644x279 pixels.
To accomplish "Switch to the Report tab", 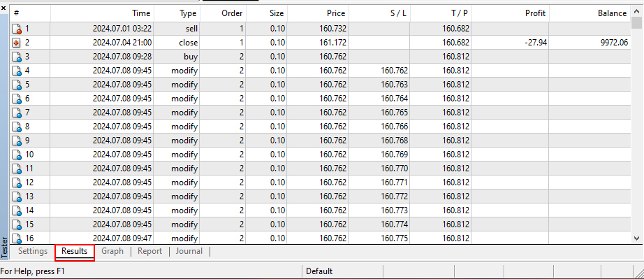I will pyautogui.click(x=149, y=251).
